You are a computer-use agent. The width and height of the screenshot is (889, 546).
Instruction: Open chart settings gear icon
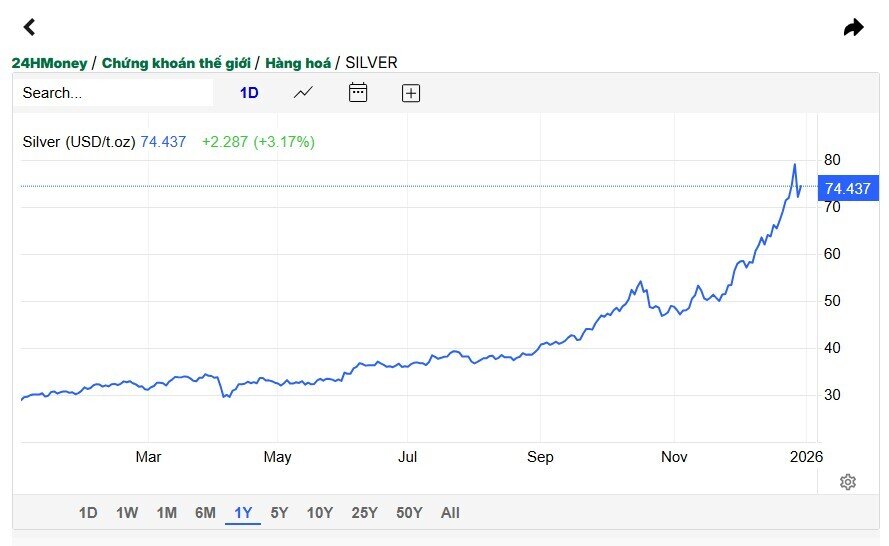coord(848,482)
